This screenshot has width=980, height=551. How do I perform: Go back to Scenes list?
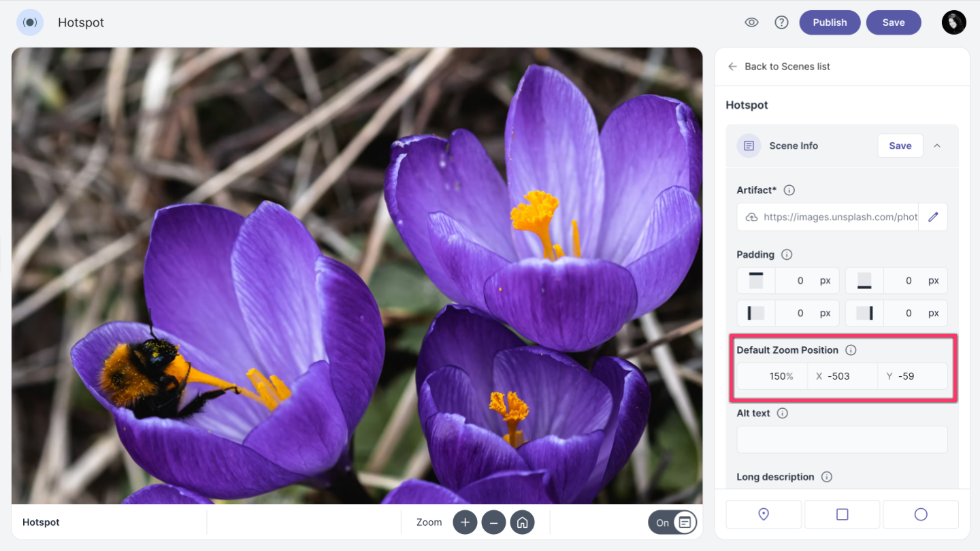(779, 67)
